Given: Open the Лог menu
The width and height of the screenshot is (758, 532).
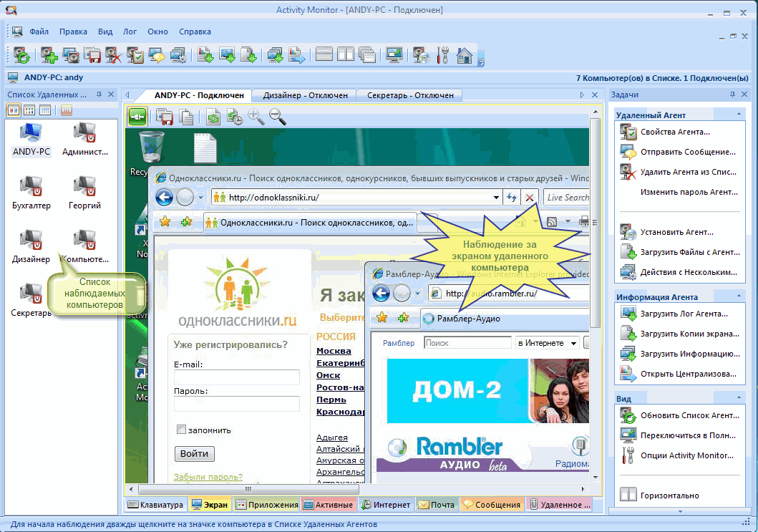Looking at the screenshot, I should tap(130, 32).
